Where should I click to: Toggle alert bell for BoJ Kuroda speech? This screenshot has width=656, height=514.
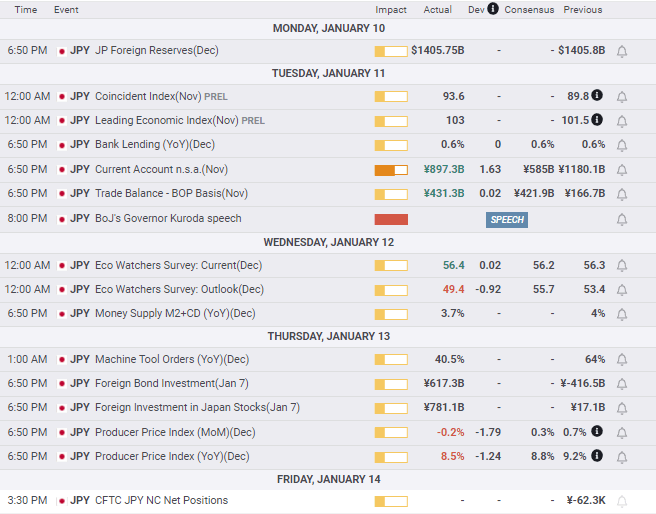pos(622,219)
